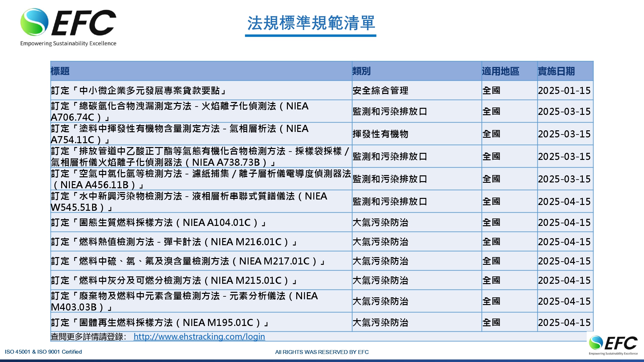Click 全國 in the 中小微企業 loan row

(x=509, y=90)
